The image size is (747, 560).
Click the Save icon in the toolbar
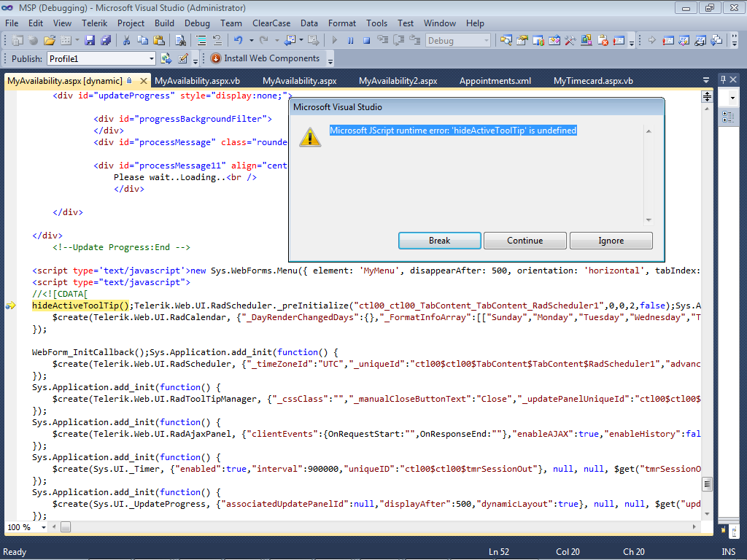[89, 41]
